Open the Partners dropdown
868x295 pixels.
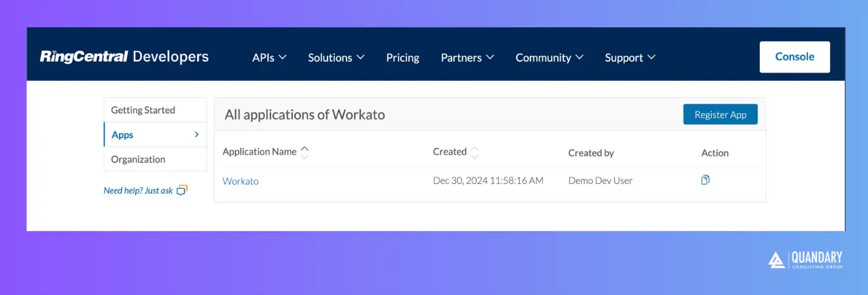(x=467, y=57)
